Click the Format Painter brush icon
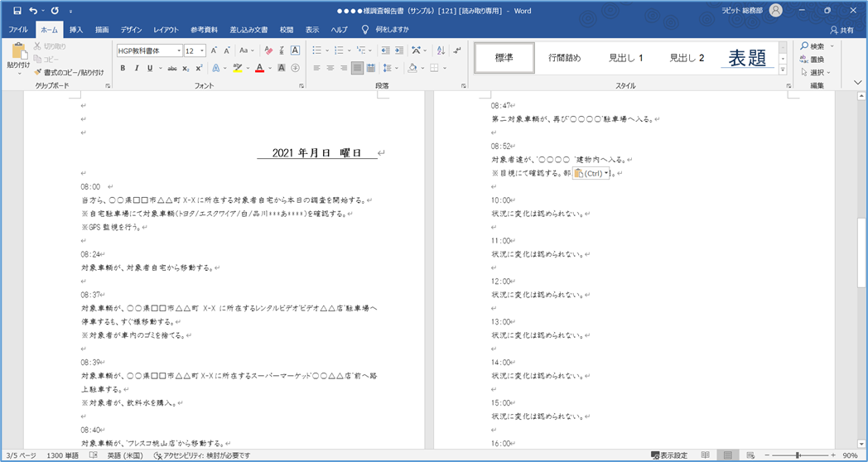Screen dimensions: 868x462 pos(38,73)
